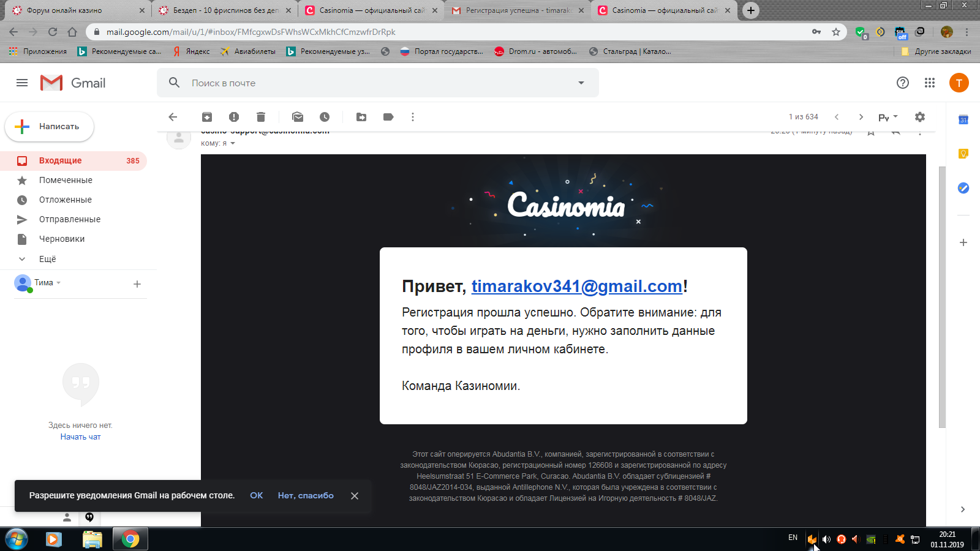Open the Помеченные folder

(73, 180)
